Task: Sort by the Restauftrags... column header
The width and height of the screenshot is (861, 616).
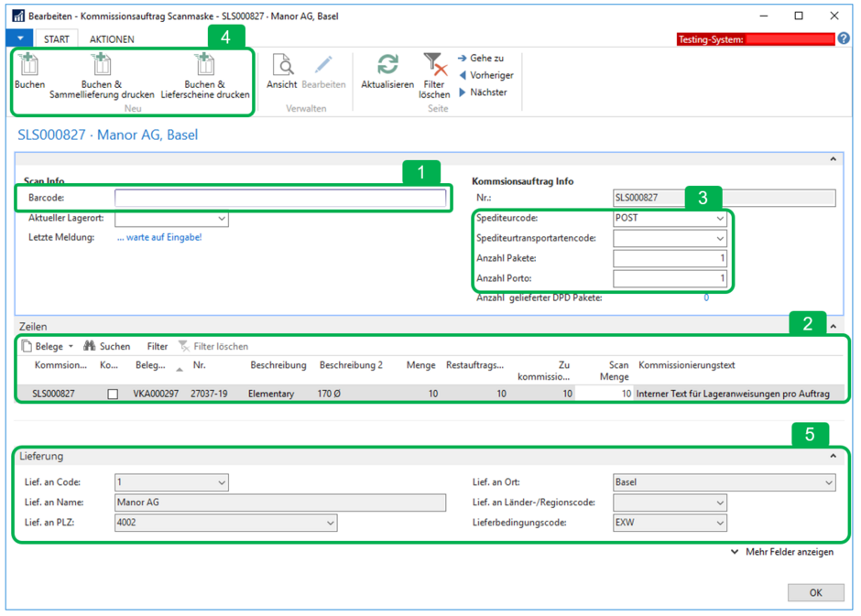Action: click(x=474, y=365)
